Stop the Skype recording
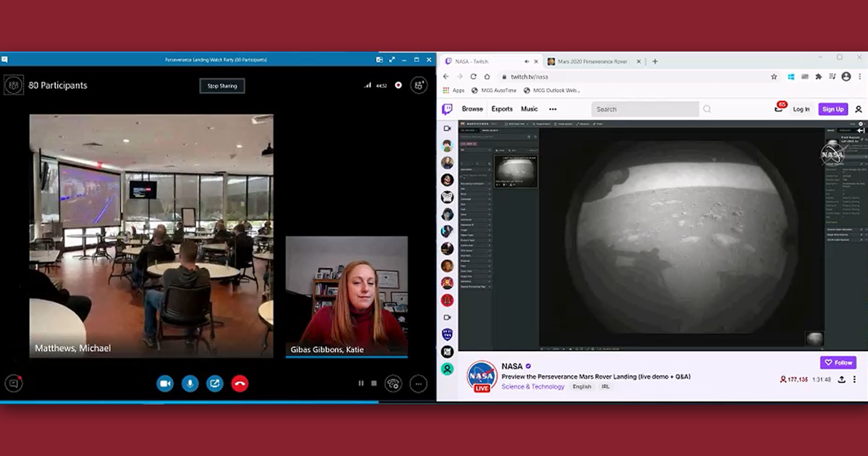Viewport: 868px width, 456px height. point(374,384)
